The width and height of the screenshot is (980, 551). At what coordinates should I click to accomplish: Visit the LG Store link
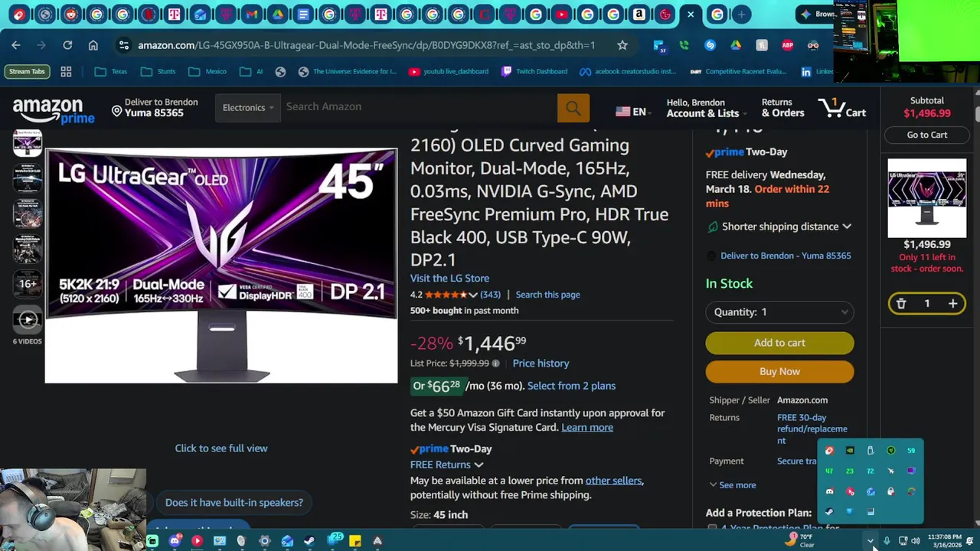(449, 279)
